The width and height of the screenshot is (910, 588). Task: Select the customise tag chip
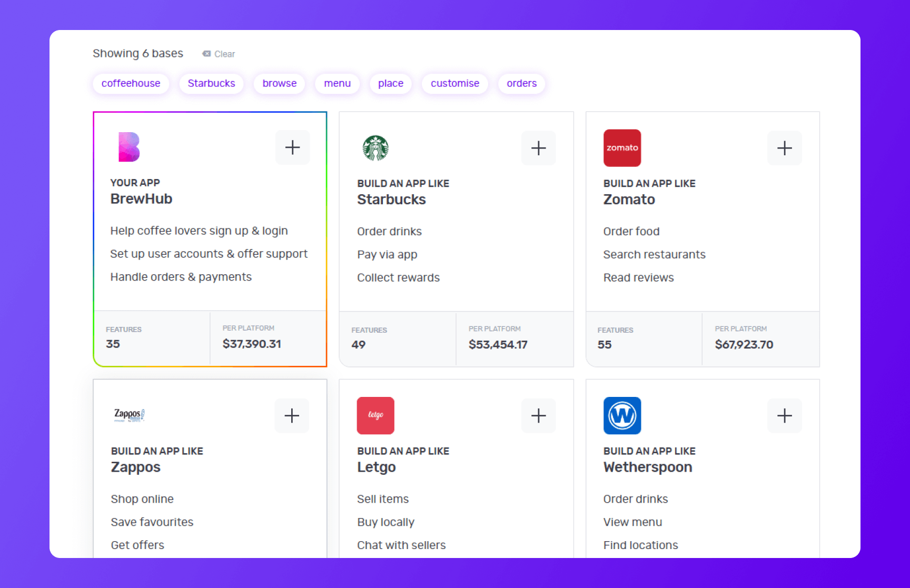(x=455, y=83)
